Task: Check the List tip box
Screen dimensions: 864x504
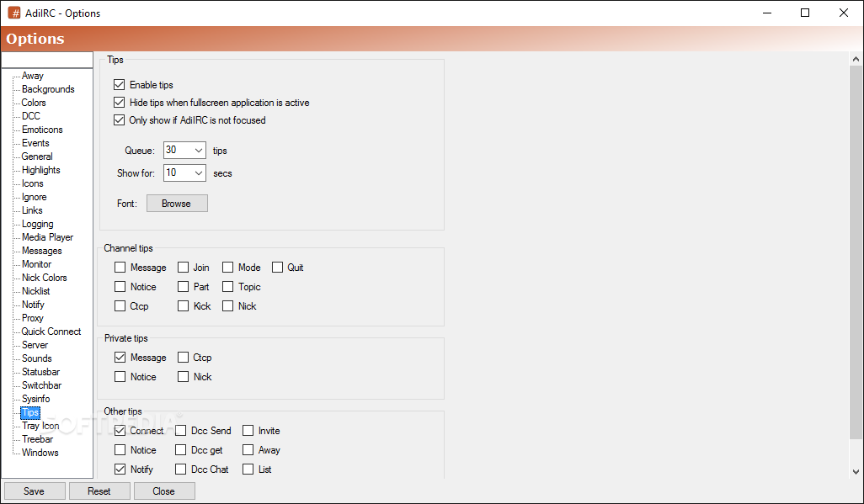Action: (x=248, y=470)
